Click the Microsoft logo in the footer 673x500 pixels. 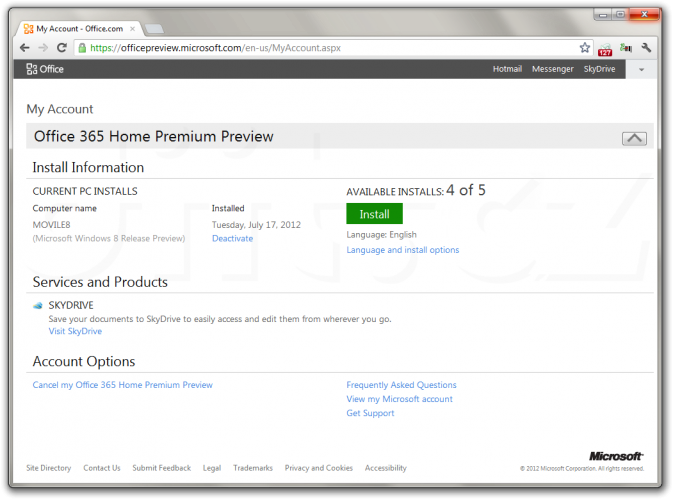pyautogui.click(x=616, y=456)
